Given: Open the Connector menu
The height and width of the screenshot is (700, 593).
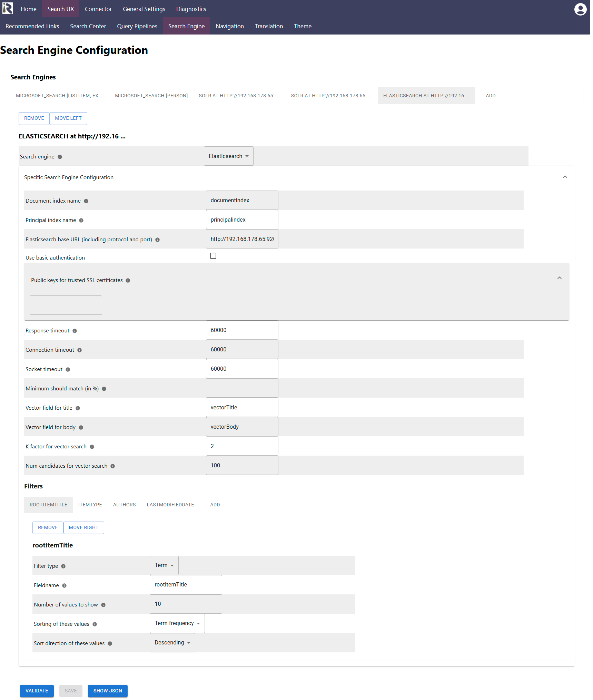Looking at the screenshot, I should (98, 9).
